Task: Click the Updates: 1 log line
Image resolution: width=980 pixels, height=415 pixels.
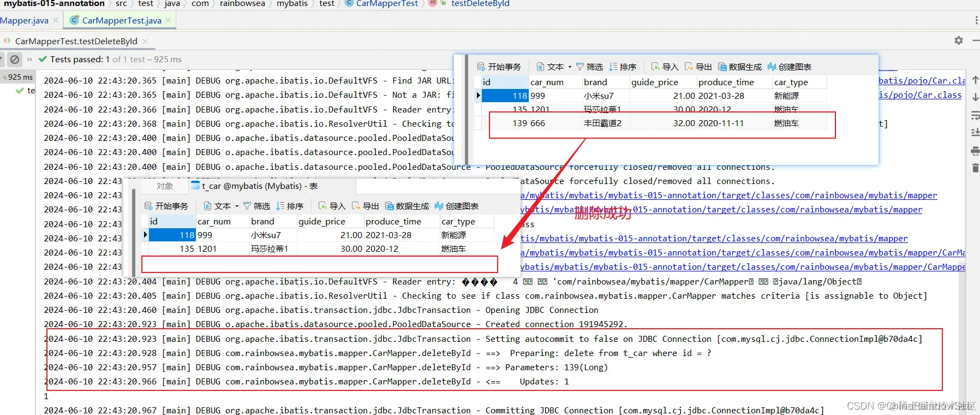Action: click(306, 382)
